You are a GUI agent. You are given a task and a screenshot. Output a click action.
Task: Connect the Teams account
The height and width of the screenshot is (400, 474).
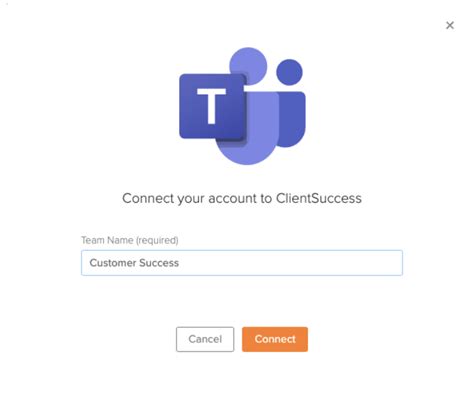pos(275,339)
